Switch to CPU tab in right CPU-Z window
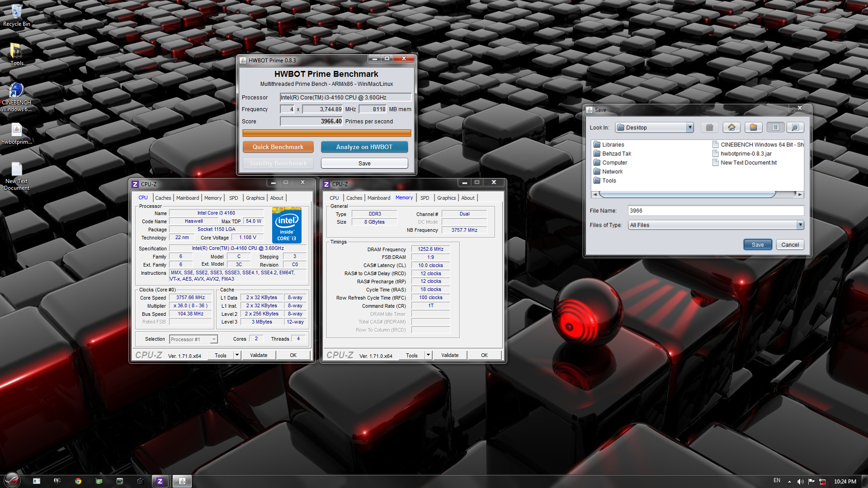The height and width of the screenshot is (488, 868). tap(334, 198)
